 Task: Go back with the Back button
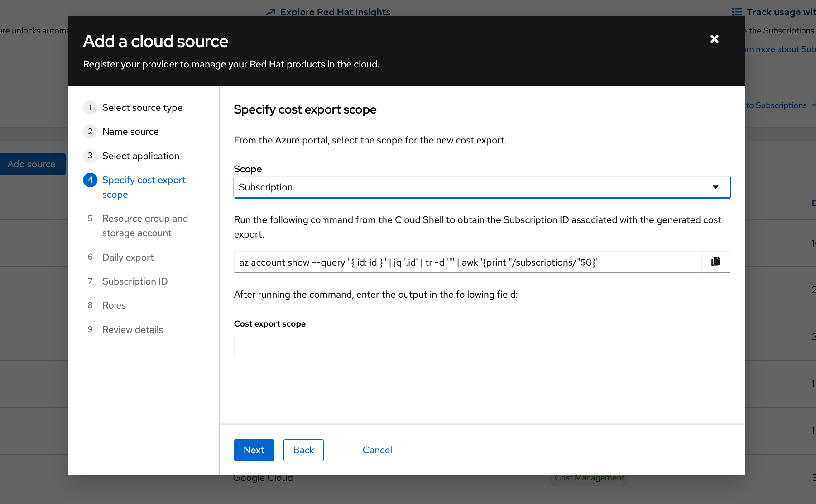click(x=303, y=450)
